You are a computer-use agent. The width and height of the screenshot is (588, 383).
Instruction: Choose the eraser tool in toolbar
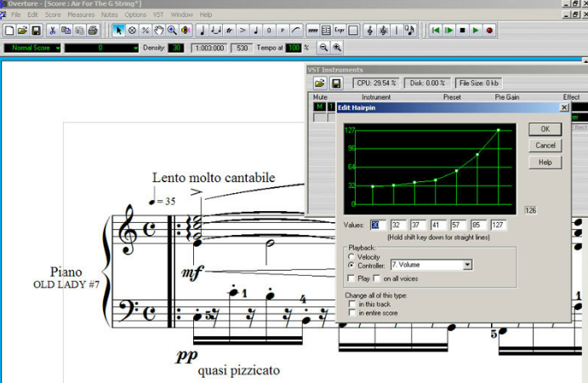pos(132,31)
